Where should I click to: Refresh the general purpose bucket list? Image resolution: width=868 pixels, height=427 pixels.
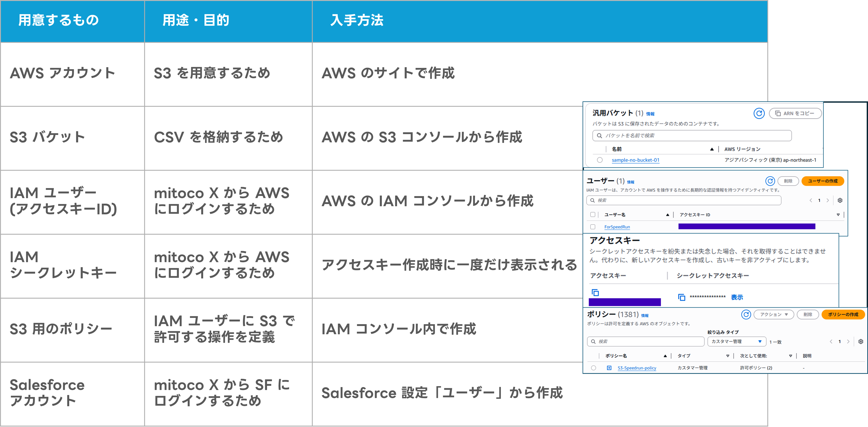coord(759,114)
